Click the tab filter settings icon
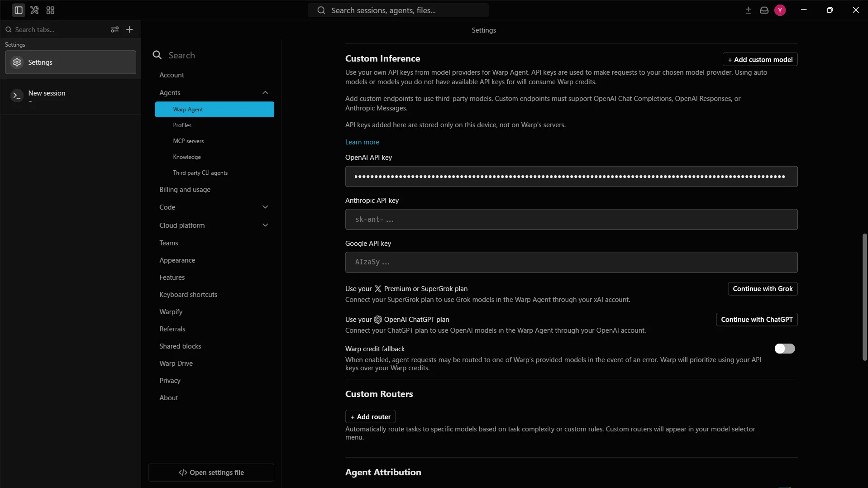 [x=115, y=29]
